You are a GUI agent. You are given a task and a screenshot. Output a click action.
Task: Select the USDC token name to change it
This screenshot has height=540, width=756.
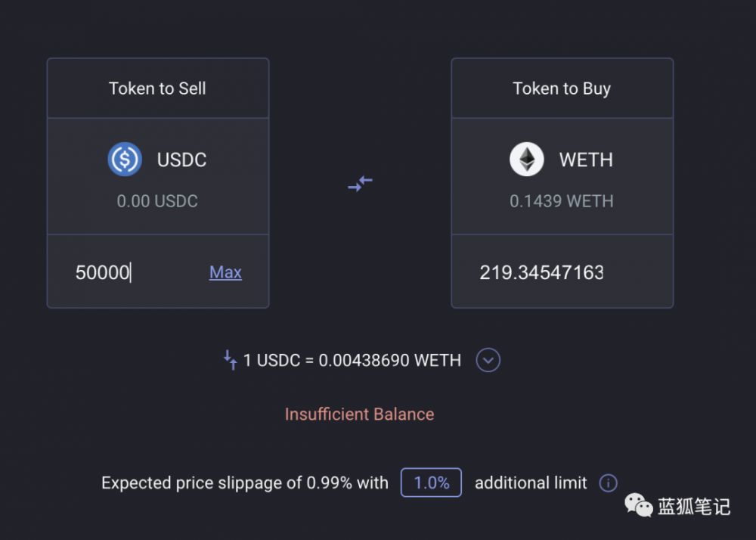[x=181, y=160]
